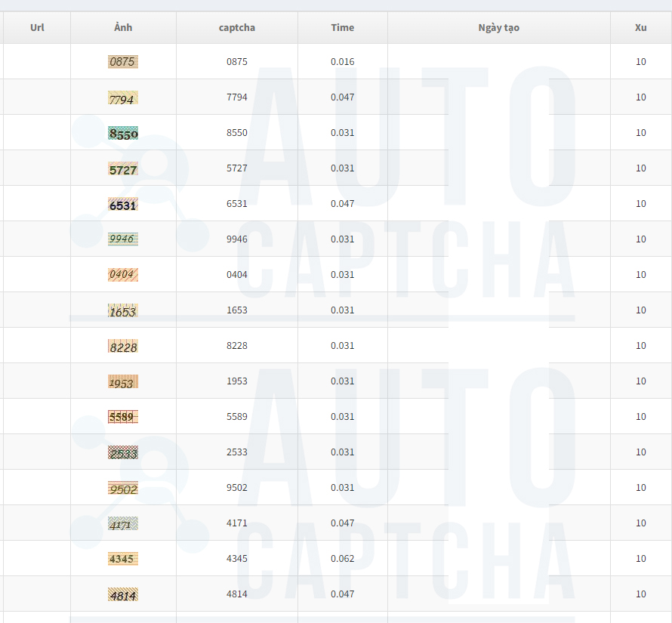
Task: Sort by the Url column header
Action: (37, 27)
